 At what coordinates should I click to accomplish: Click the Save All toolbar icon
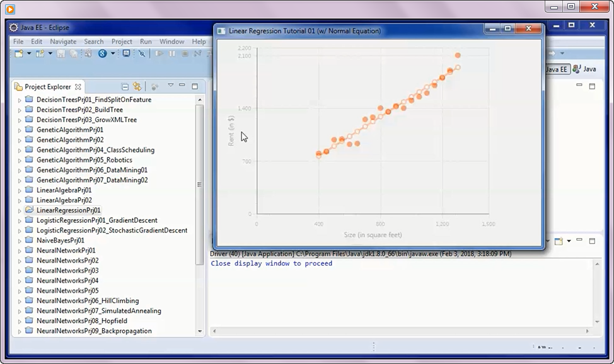click(x=74, y=54)
